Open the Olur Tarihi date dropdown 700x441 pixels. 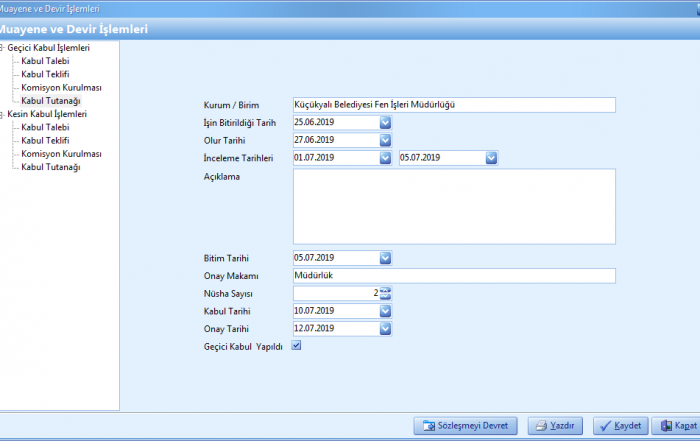coord(386,140)
